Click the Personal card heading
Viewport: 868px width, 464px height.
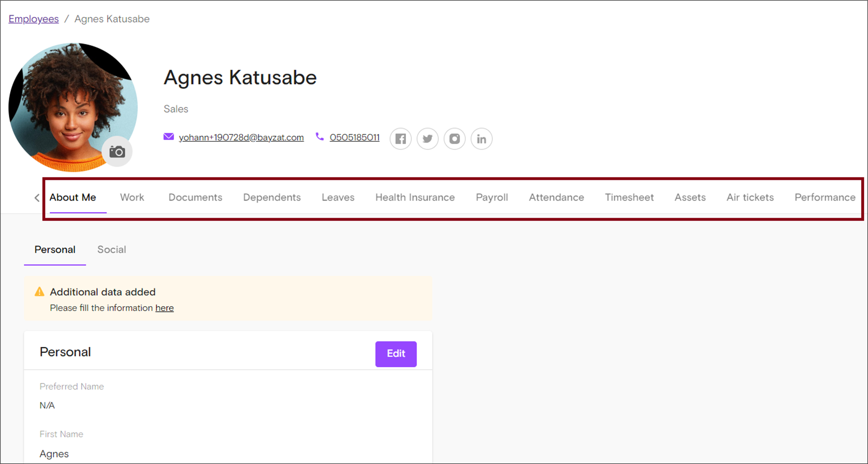(65, 352)
